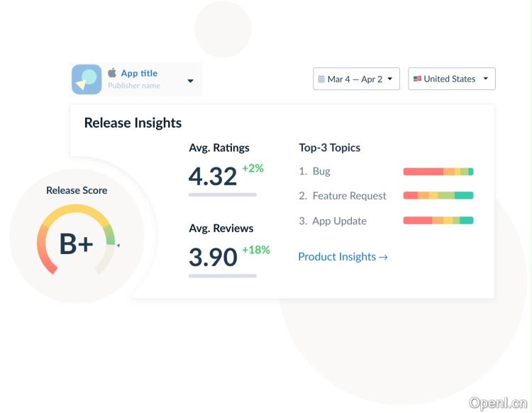Click the Bug sentiment color bar
The height and width of the screenshot is (413, 532).
pyautogui.click(x=438, y=171)
